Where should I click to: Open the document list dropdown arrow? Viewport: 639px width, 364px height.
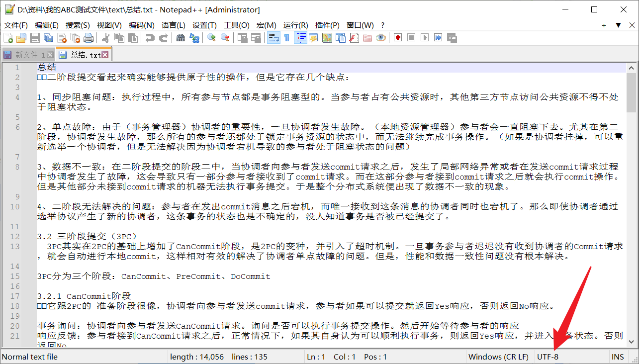pos(619,25)
